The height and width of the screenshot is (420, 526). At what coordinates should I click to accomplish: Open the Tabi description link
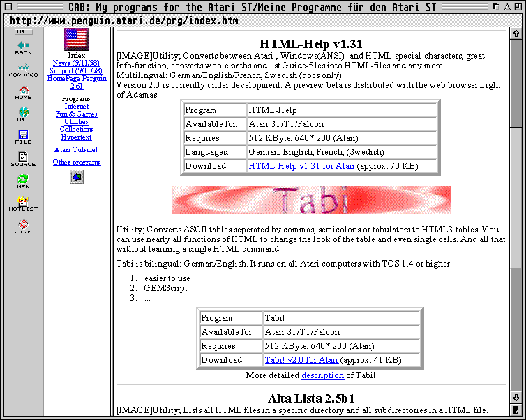pos(323,375)
